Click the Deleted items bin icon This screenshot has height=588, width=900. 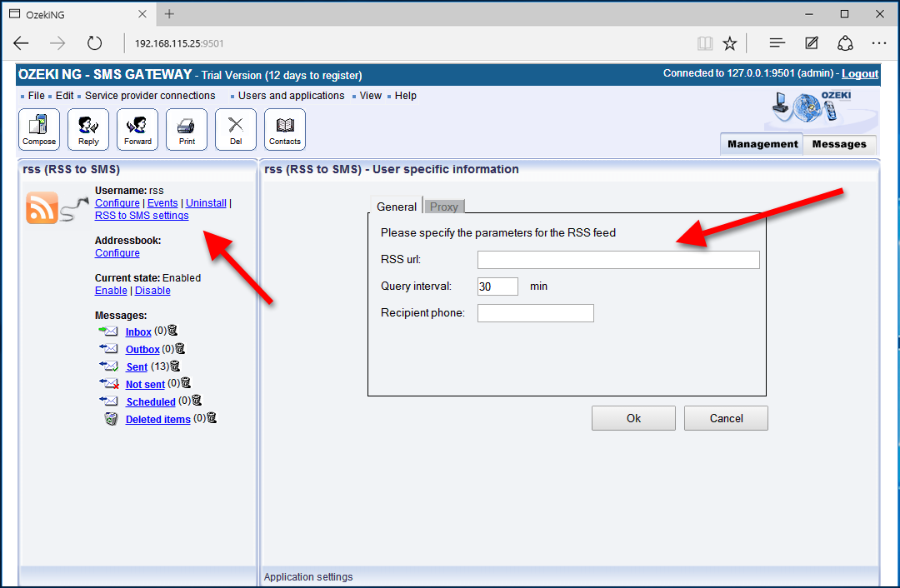(x=111, y=419)
